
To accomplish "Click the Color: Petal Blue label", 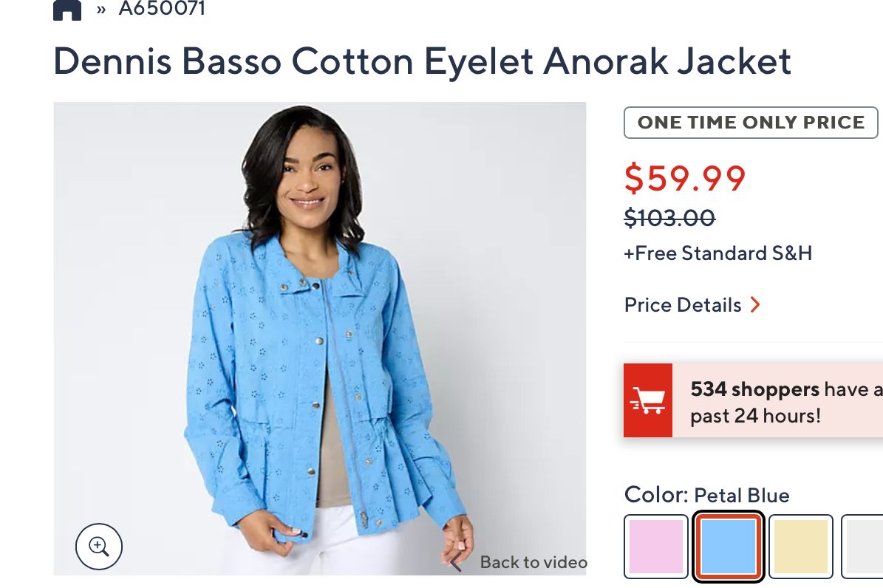I will coord(706,495).
